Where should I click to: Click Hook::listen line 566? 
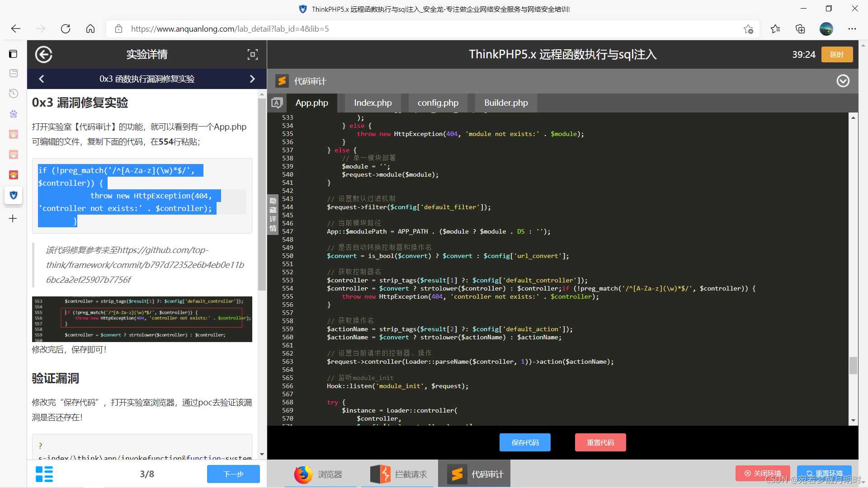398,386
